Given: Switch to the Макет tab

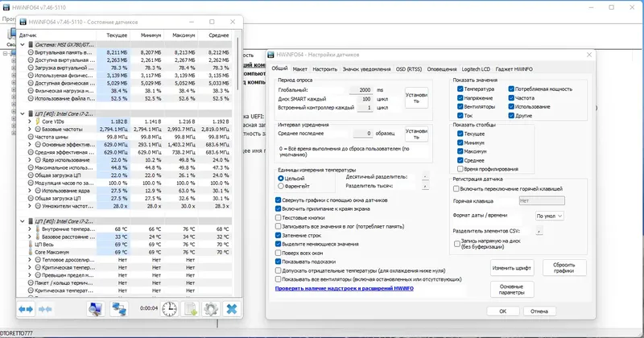Looking at the screenshot, I should click(x=299, y=69).
